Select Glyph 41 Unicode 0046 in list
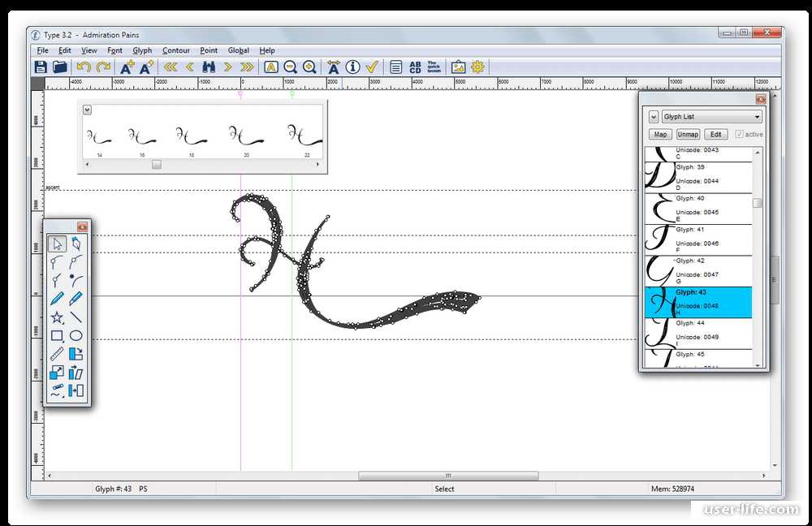 (698, 239)
